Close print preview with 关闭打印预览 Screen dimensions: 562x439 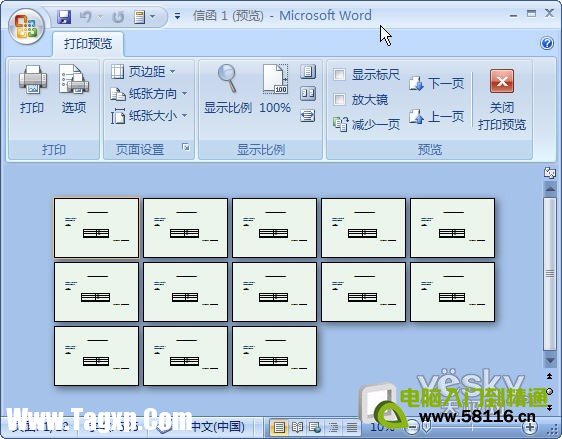click(x=502, y=100)
